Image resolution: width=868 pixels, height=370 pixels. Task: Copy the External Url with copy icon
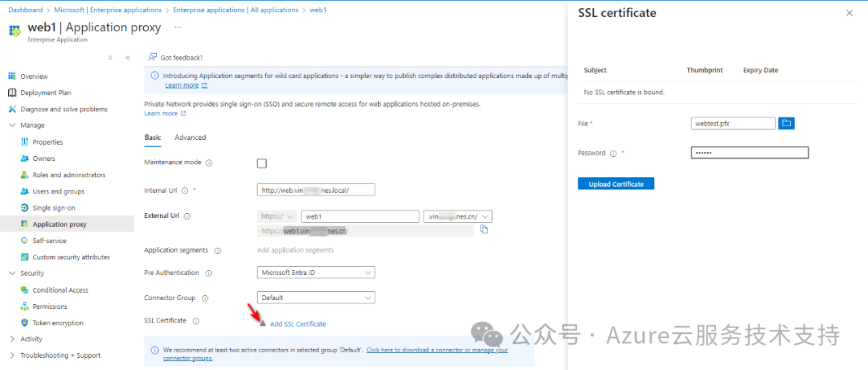click(x=485, y=229)
